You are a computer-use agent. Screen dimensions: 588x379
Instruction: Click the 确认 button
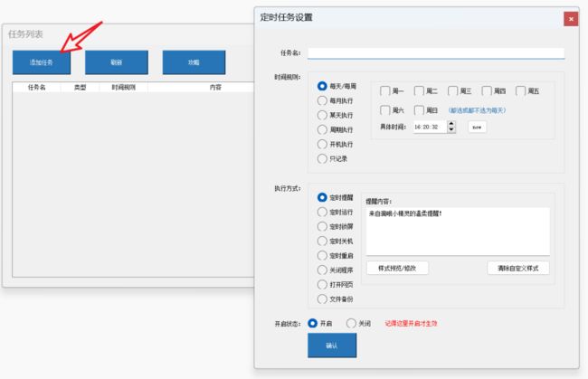(332, 346)
